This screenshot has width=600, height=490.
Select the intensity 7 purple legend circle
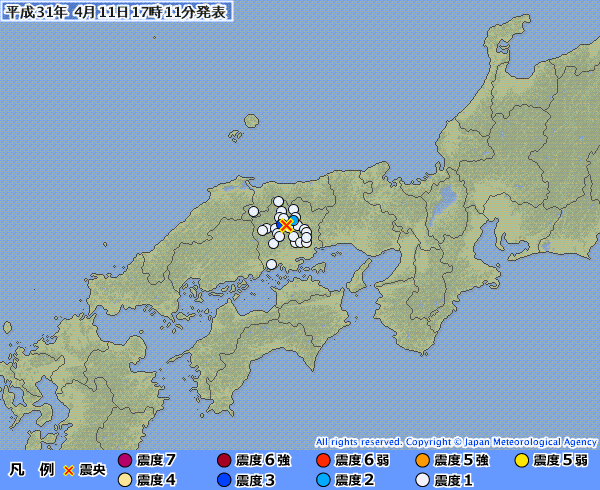click(x=125, y=460)
